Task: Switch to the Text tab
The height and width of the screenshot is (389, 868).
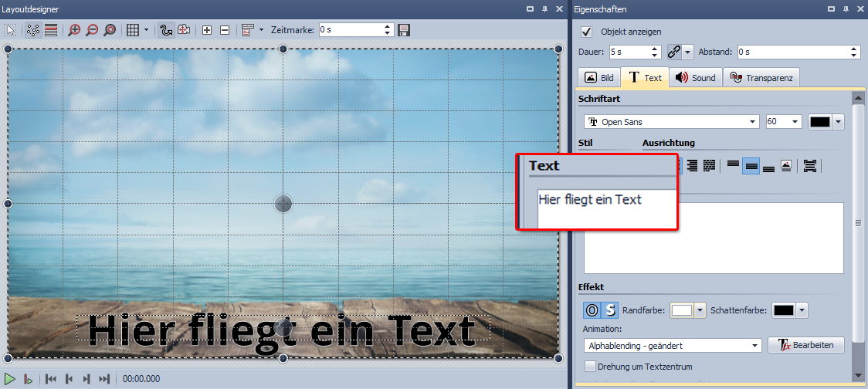Action: [x=645, y=78]
